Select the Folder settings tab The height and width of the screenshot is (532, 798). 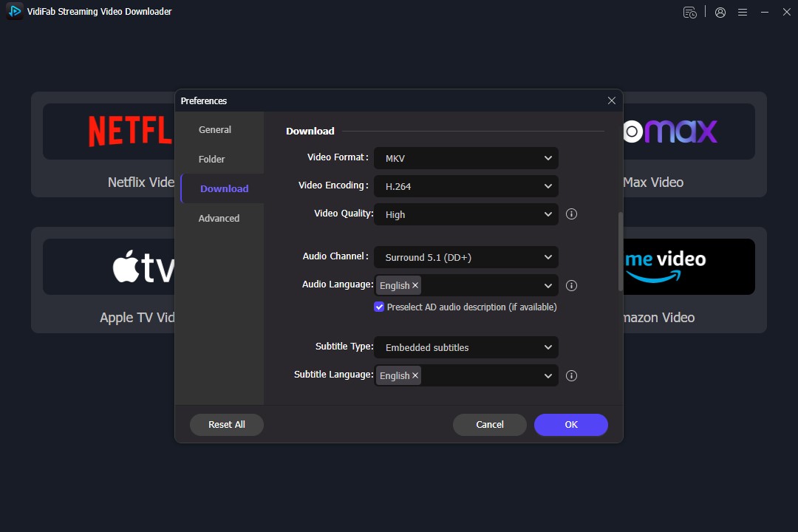tap(212, 159)
